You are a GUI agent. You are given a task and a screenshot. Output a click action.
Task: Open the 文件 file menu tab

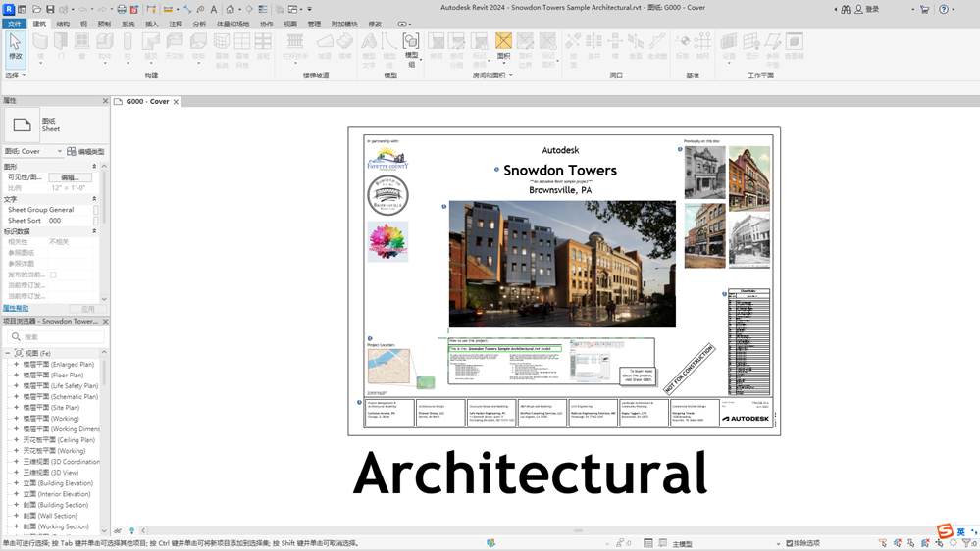click(x=14, y=24)
